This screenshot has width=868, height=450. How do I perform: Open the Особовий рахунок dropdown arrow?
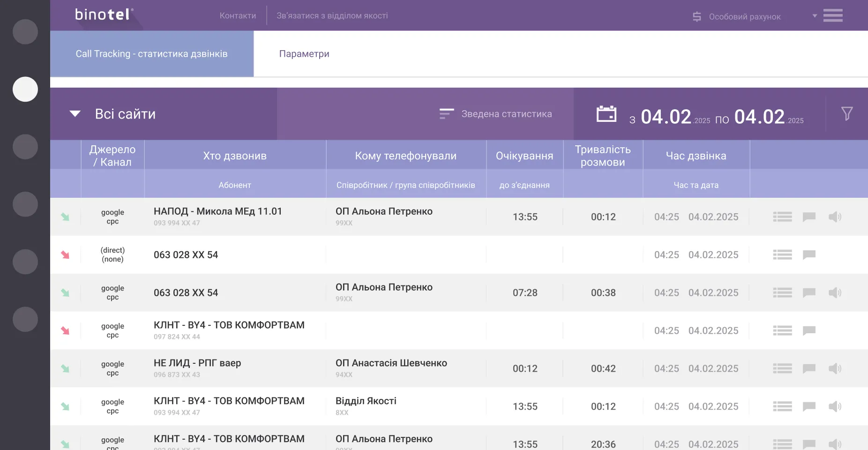[x=815, y=16]
